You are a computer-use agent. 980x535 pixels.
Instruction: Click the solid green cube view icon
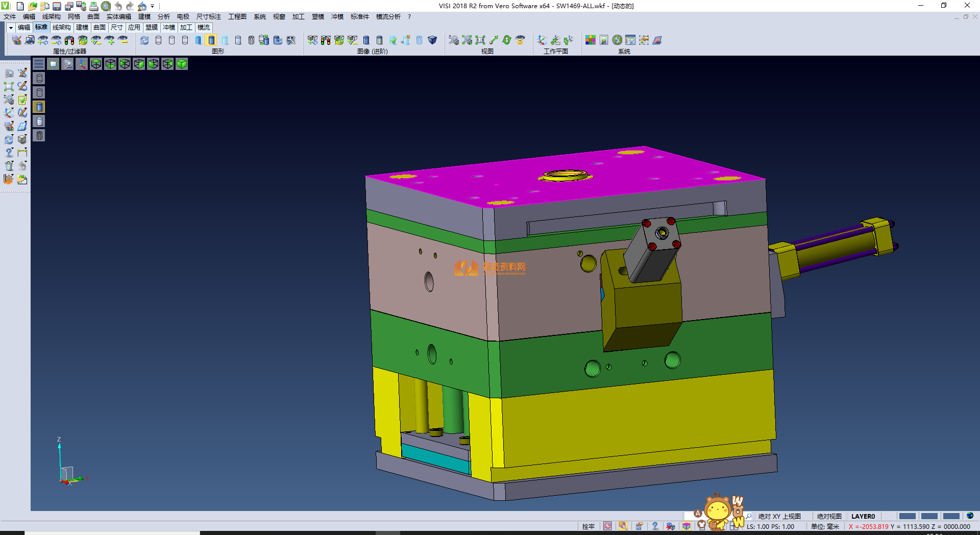182,64
